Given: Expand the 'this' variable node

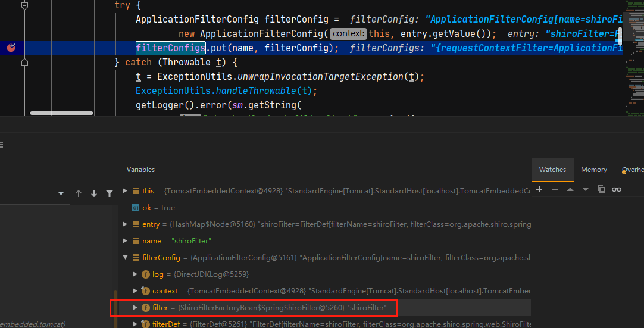Looking at the screenshot, I should point(125,191).
